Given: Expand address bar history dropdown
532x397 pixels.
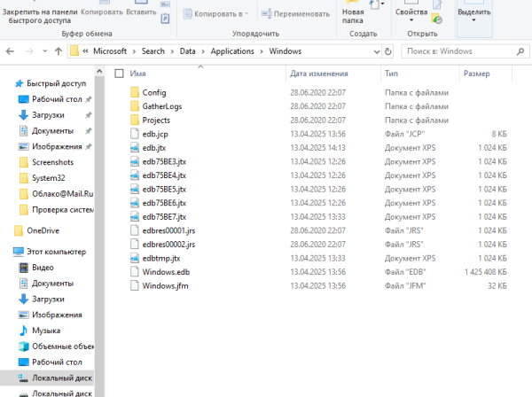Looking at the screenshot, I should point(377,51).
